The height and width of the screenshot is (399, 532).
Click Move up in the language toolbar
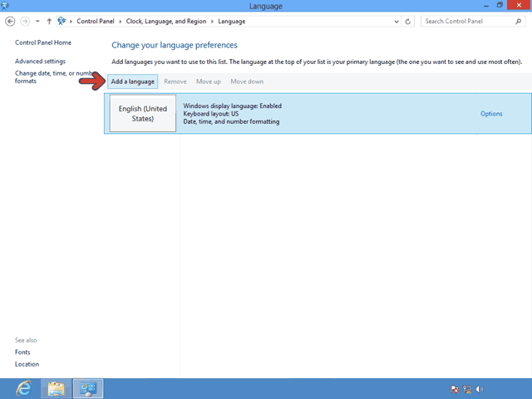pyautogui.click(x=209, y=81)
